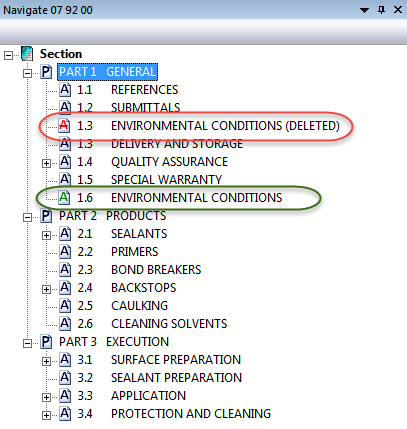Select 2.1 SEALANTS article
The image size is (407, 429).
point(122,234)
